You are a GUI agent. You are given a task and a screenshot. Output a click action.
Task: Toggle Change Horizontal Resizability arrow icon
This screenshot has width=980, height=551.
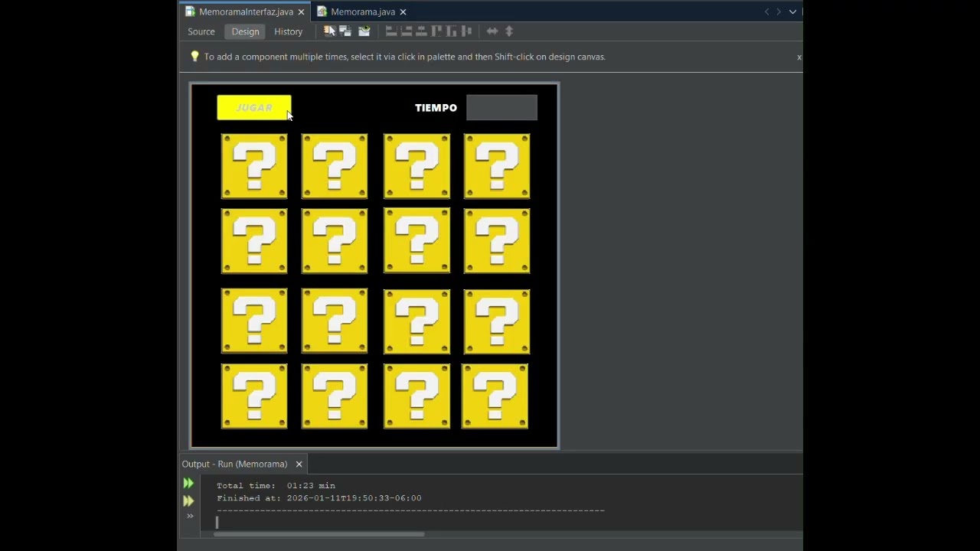point(492,31)
